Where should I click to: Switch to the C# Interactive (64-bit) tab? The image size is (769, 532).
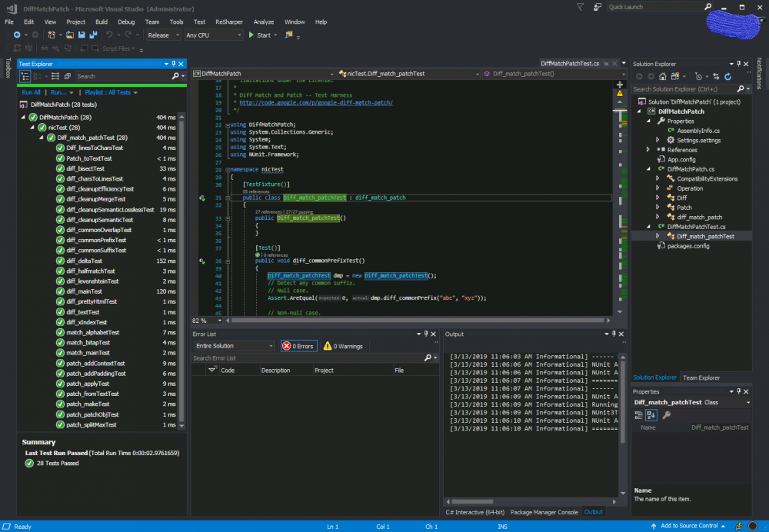[474, 512]
